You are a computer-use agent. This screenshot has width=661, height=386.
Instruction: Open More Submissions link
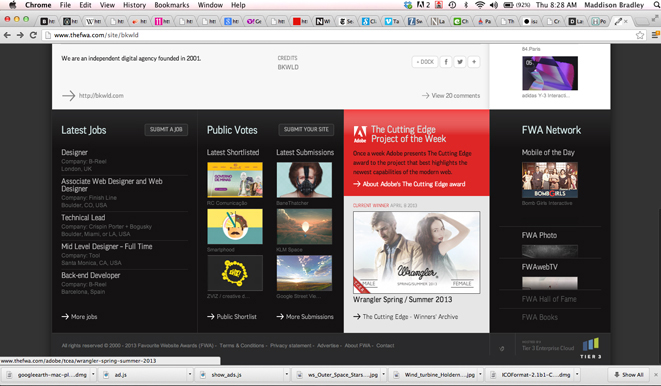coord(305,316)
